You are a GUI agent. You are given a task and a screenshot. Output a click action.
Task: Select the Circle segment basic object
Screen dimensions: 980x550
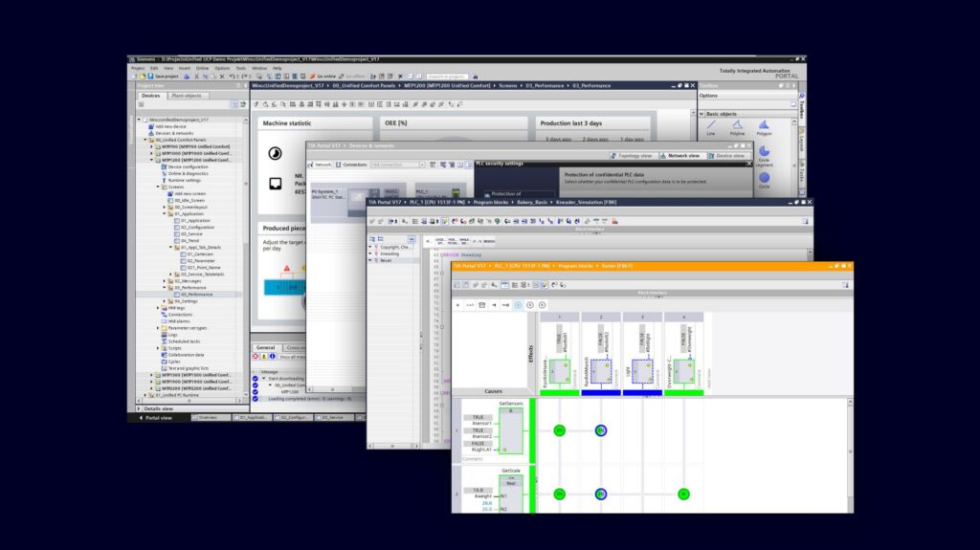pos(764,156)
